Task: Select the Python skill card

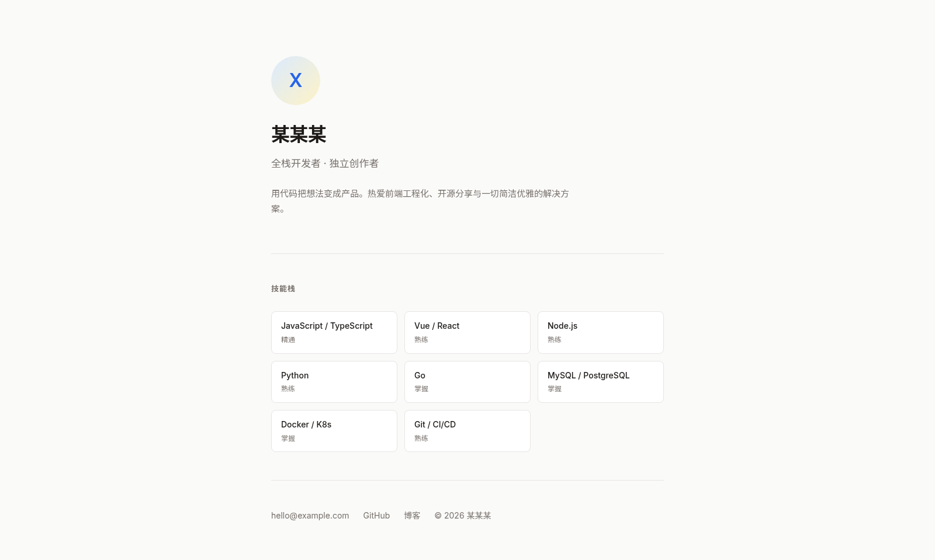Action: [x=334, y=382]
